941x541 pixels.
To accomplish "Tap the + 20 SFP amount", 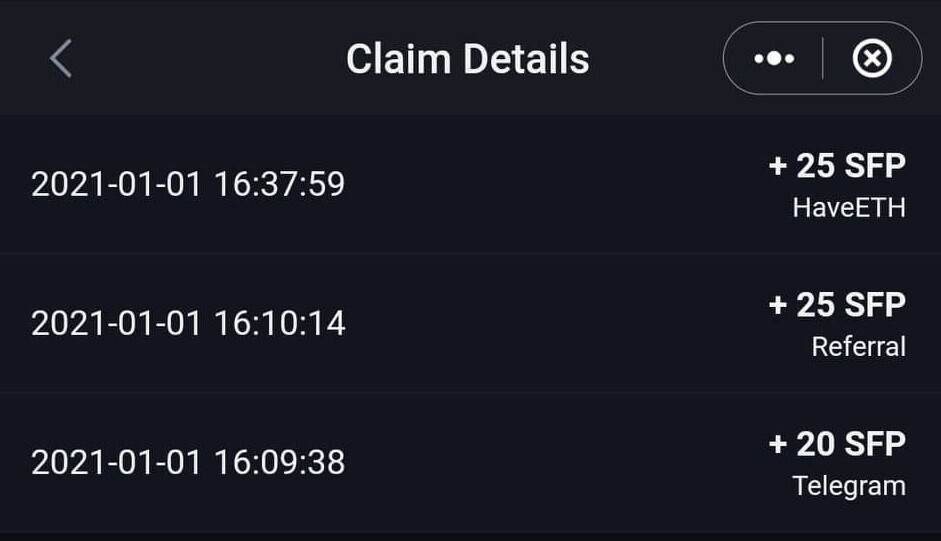I will (837, 444).
